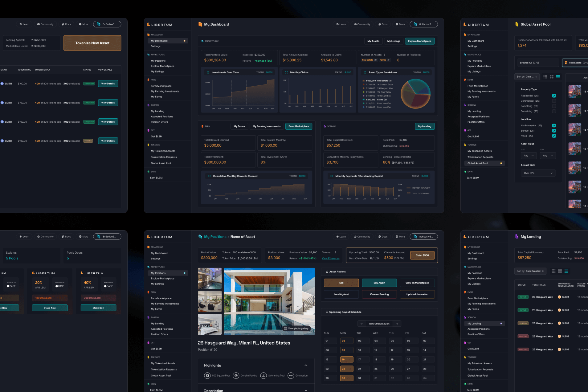Click the Monthly Claims chart icon
588x392 pixels.
click(x=287, y=72)
